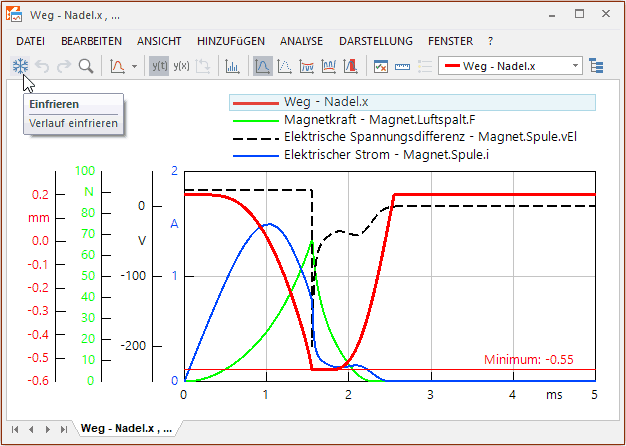Toggle the y(x) display mode
This screenshot has height=446, width=626.
[x=181, y=67]
